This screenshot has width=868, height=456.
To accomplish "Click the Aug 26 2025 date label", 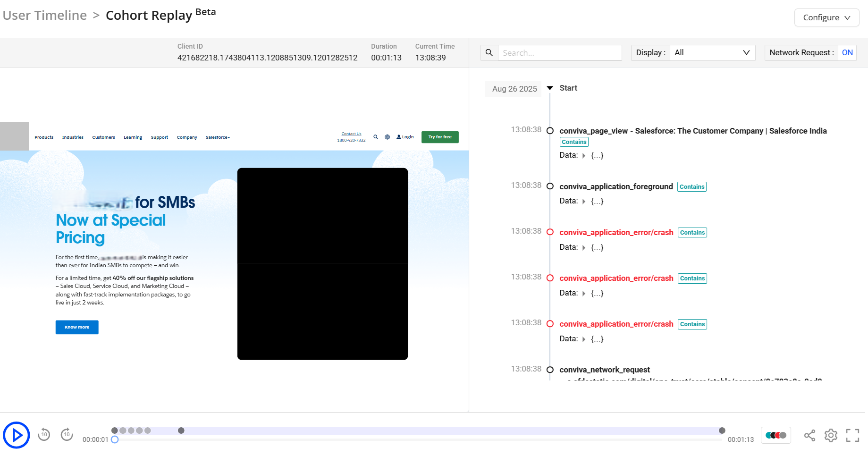I will (514, 89).
